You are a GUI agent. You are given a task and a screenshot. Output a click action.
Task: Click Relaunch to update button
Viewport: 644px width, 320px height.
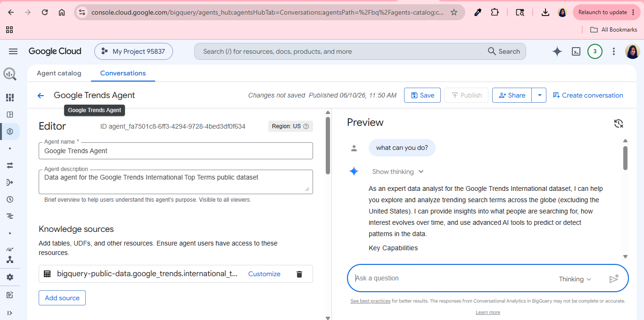coord(607,12)
